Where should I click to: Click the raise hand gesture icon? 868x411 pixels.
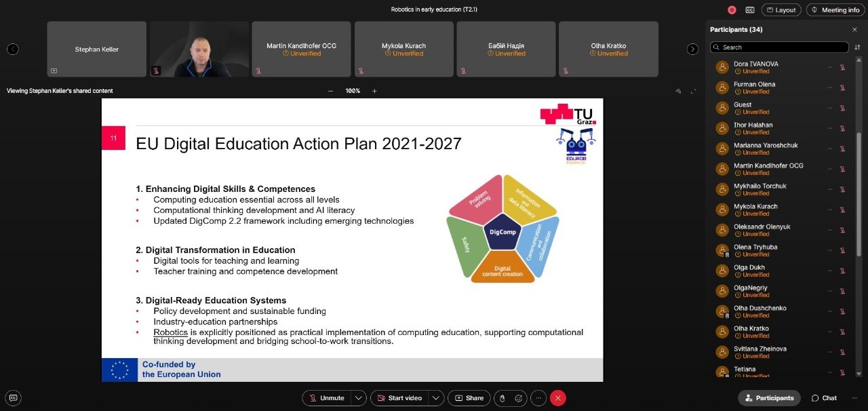tap(501, 398)
